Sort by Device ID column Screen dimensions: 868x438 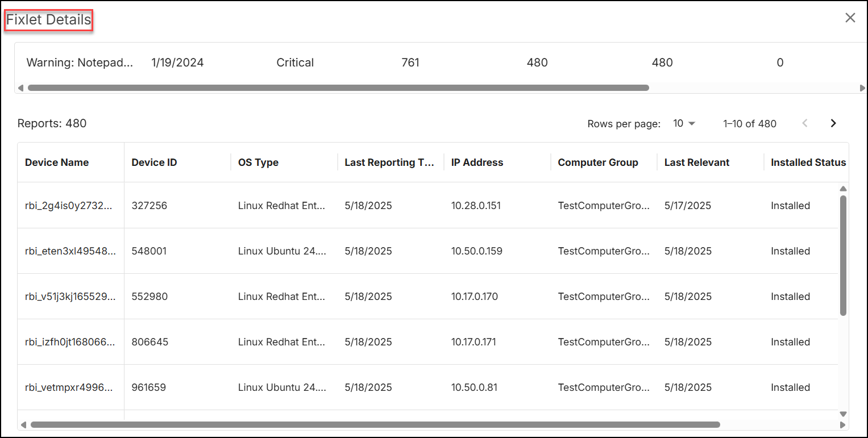tap(154, 162)
